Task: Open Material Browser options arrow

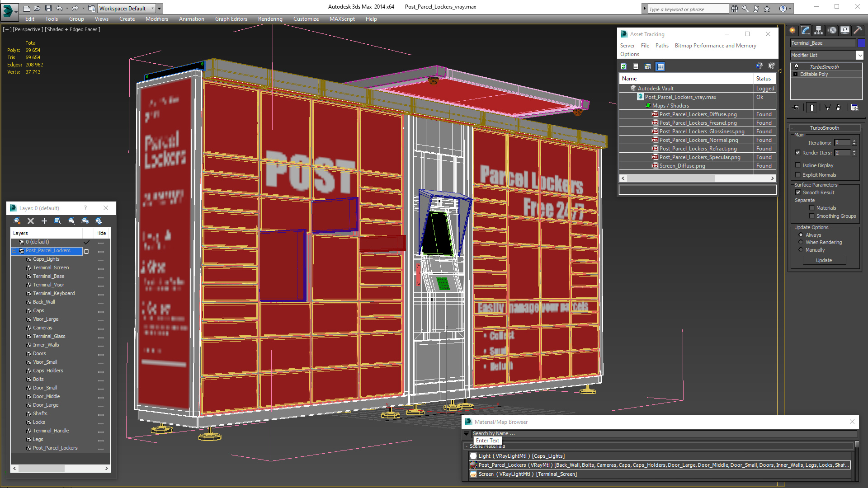Action: 467,434
